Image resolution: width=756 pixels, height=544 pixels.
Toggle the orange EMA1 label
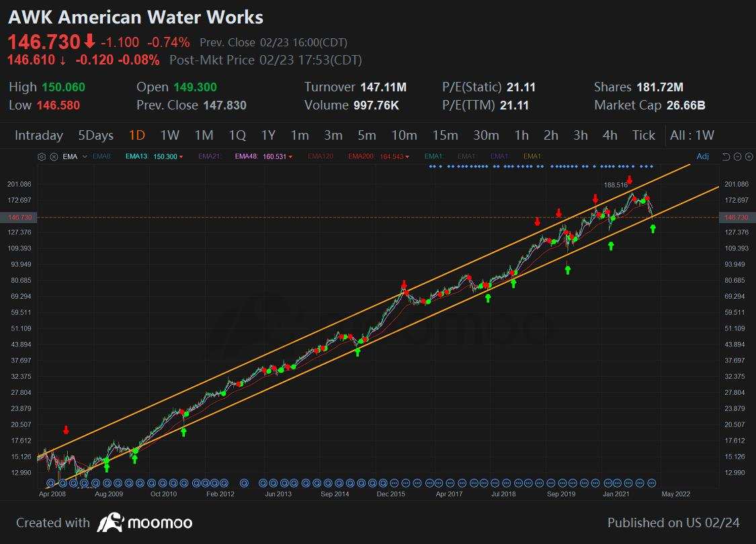click(532, 156)
